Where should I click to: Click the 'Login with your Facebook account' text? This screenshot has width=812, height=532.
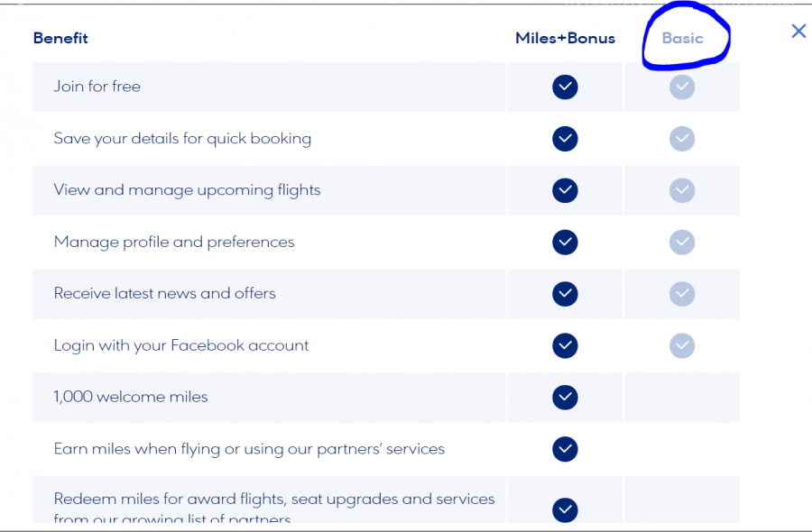click(x=181, y=345)
